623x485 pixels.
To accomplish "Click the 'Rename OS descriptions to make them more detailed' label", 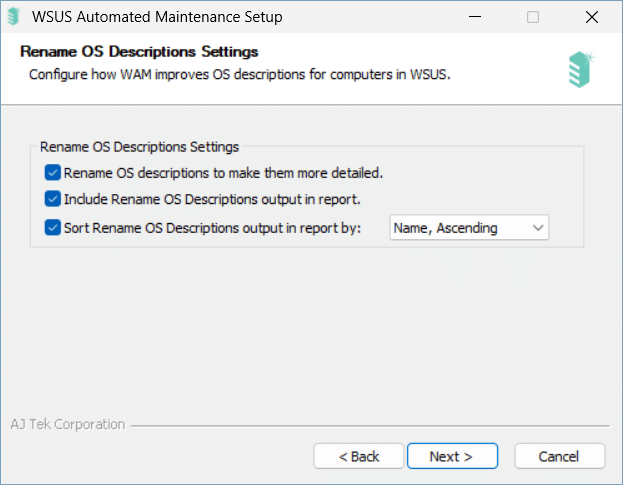I will (223, 173).
